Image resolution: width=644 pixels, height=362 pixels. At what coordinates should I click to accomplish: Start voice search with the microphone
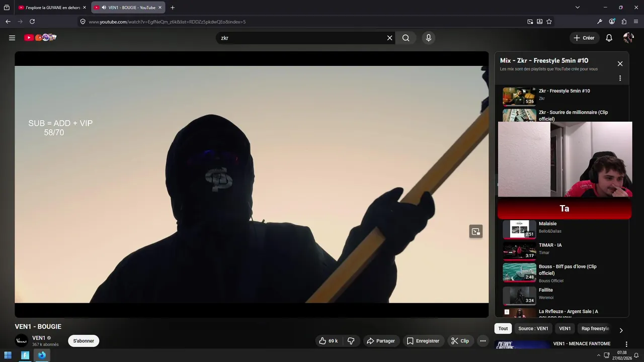coord(428,38)
